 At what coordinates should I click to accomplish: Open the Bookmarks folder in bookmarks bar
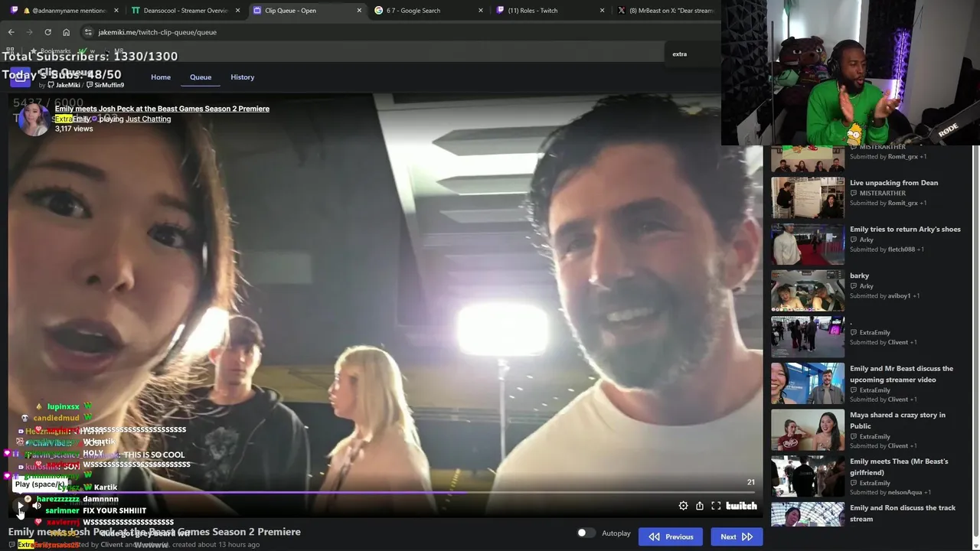(x=51, y=51)
